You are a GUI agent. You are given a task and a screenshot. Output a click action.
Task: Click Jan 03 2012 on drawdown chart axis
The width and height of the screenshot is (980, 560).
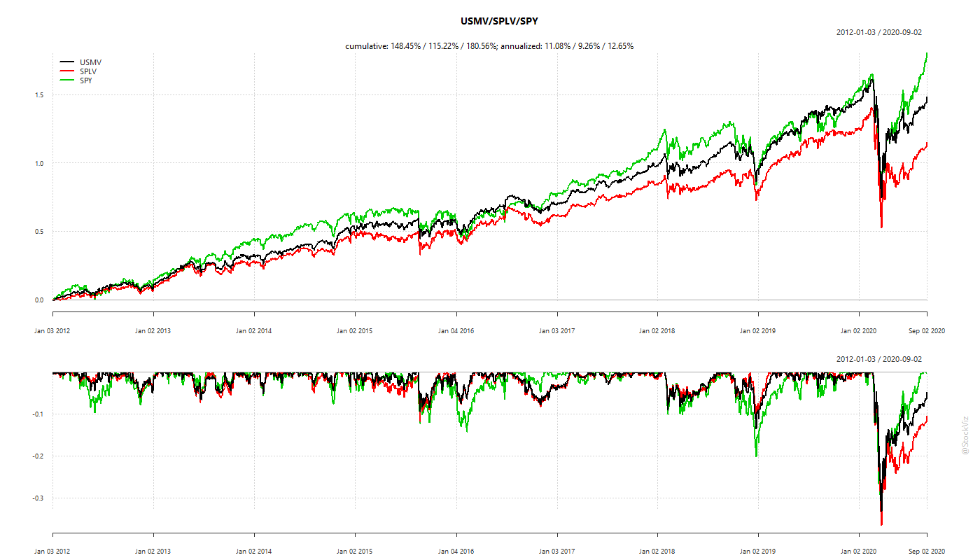click(52, 552)
